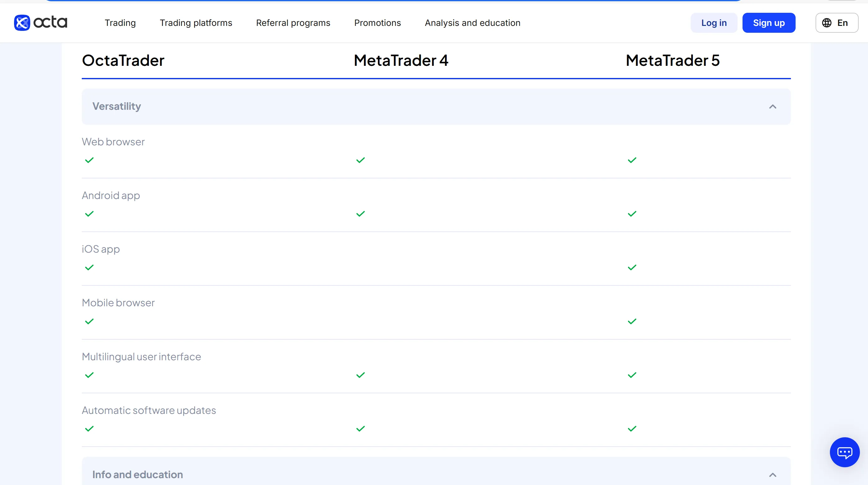Click OctaTrader Web browser checkmark
The width and height of the screenshot is (868, 485).
point(89,160)
